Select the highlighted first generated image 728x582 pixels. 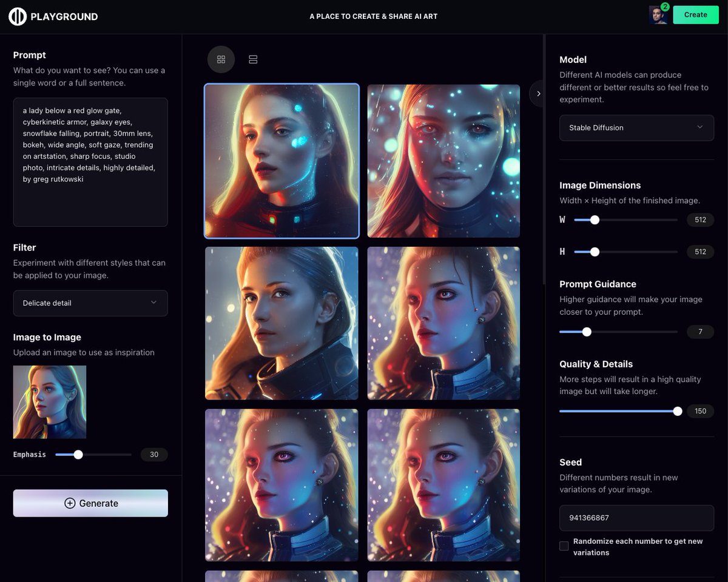coord(281,161)
